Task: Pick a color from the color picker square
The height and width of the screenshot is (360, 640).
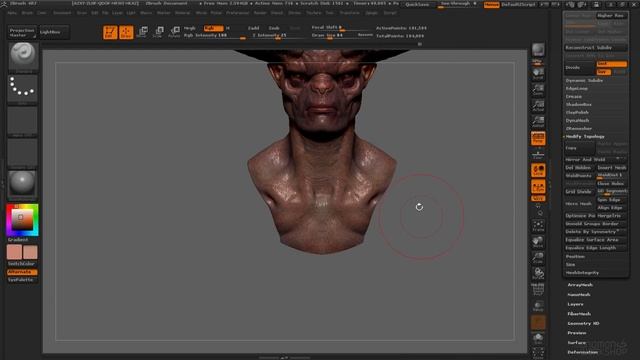Action: 22,219
